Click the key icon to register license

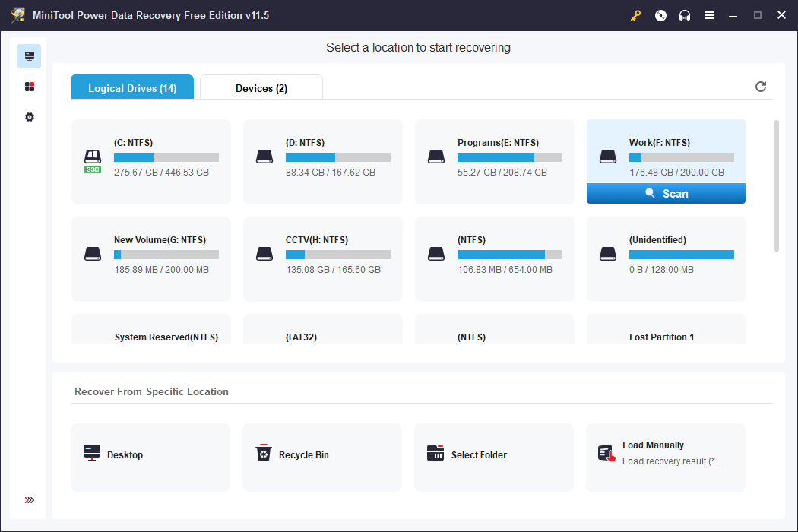click(635, 15)
